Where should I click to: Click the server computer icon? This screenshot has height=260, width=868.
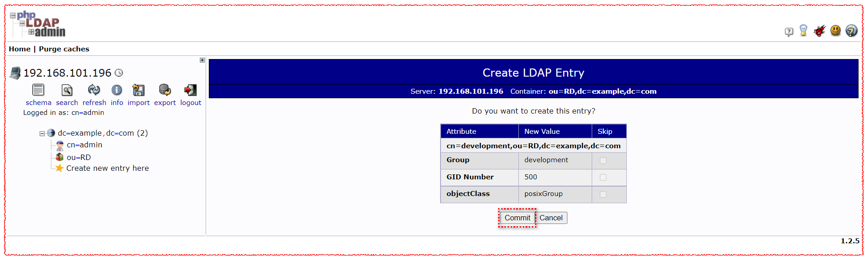click(x=15, y=73)
